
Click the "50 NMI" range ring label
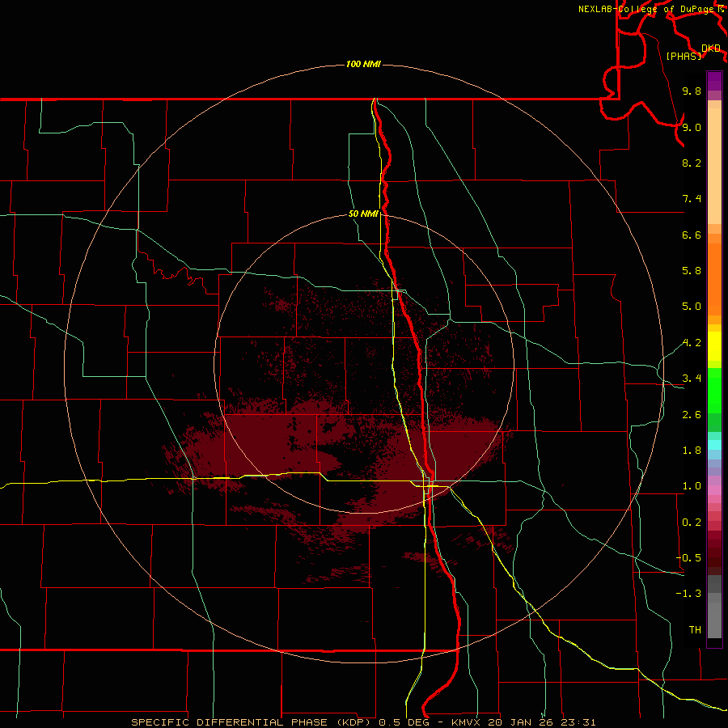pyautogui.click(x=363, y=214)
